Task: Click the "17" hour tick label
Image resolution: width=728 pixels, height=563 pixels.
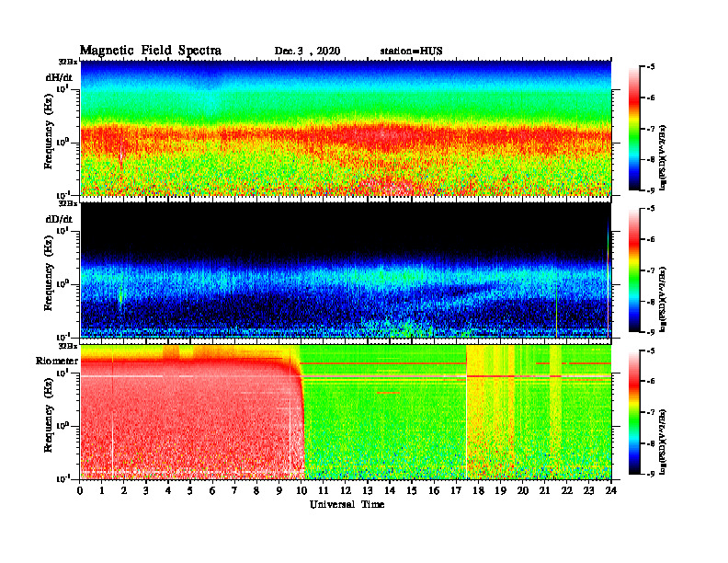Action: point(456,490)
